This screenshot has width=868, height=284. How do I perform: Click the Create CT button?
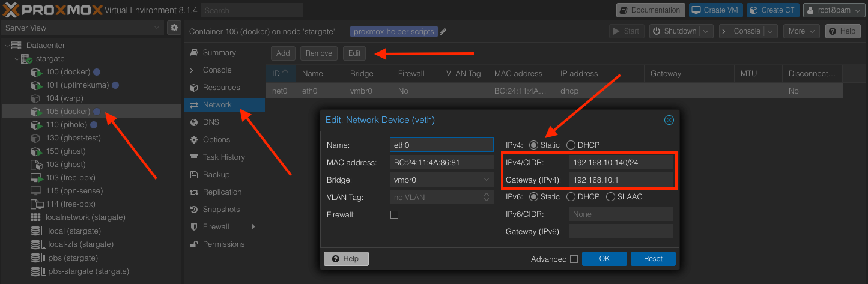click(774, 10)
